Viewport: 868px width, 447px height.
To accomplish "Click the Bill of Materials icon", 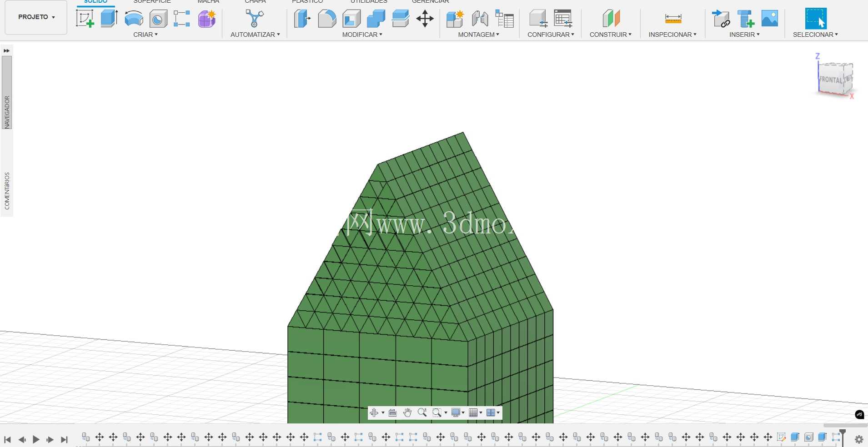I will click(504, 19).
